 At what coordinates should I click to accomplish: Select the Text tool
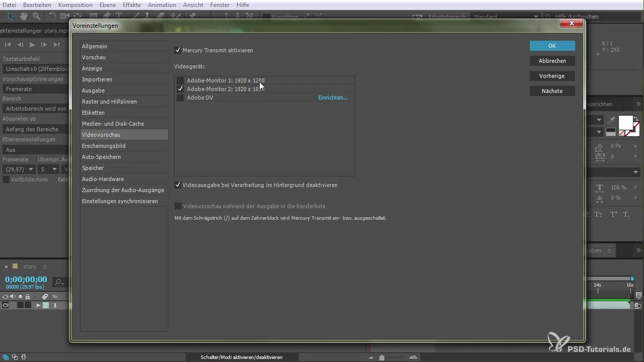119,16
